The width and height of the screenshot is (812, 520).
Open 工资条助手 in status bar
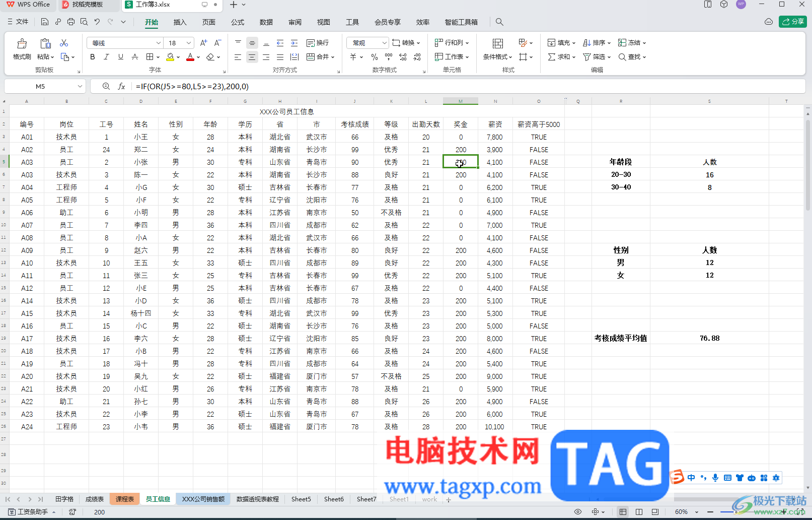point(31,512)
